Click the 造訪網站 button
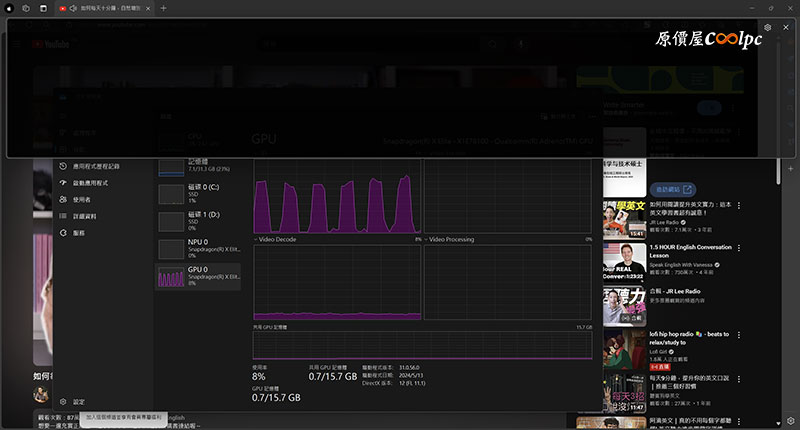Screen dimensions: 800x430 click(x=673, y=189)
